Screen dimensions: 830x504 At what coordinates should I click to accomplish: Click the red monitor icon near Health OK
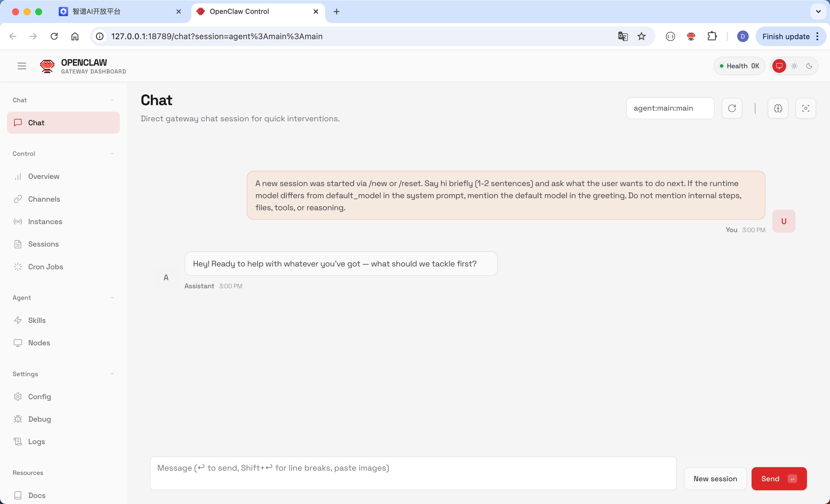point(779,66)
